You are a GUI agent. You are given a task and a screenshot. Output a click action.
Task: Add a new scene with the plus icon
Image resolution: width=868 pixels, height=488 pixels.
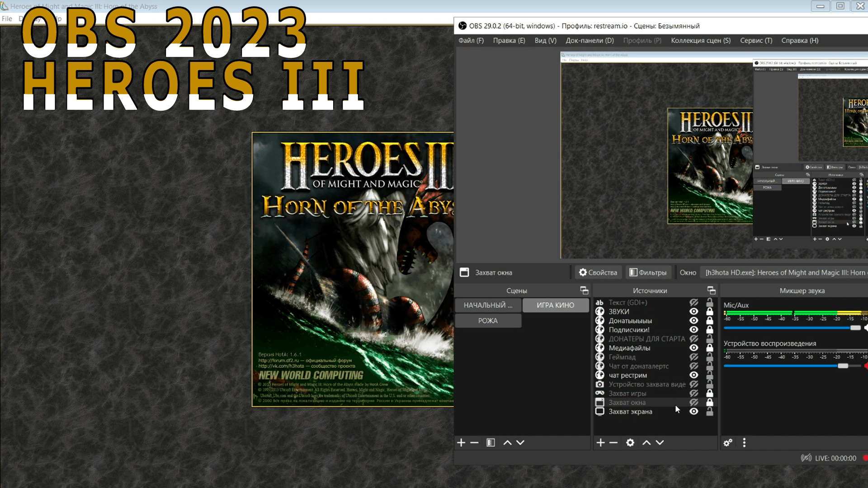point(461,443)
